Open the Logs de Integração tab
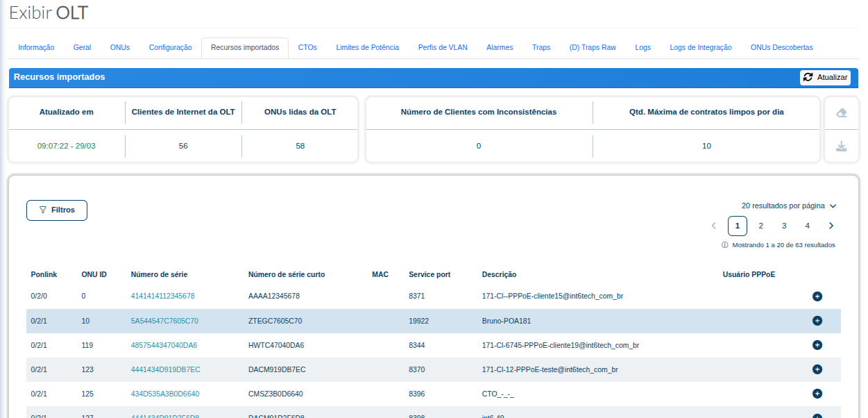This screenshot has height=418, width=868. [700, 48]
